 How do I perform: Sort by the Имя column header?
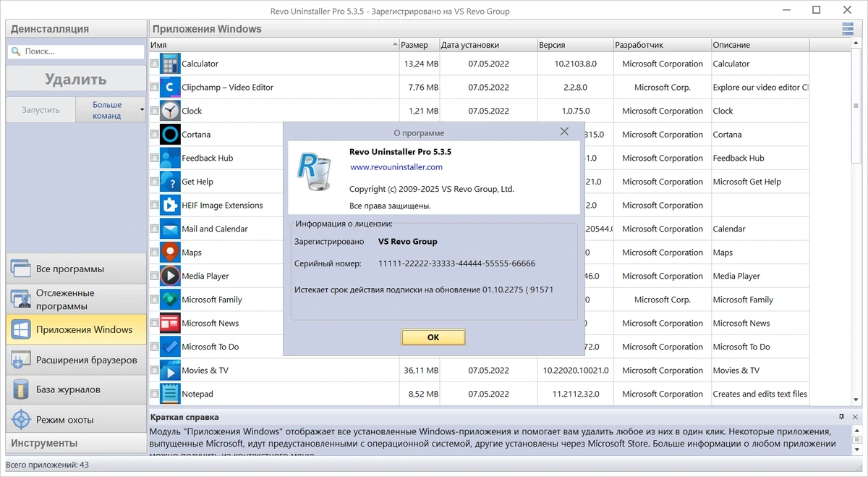(273, 45)
